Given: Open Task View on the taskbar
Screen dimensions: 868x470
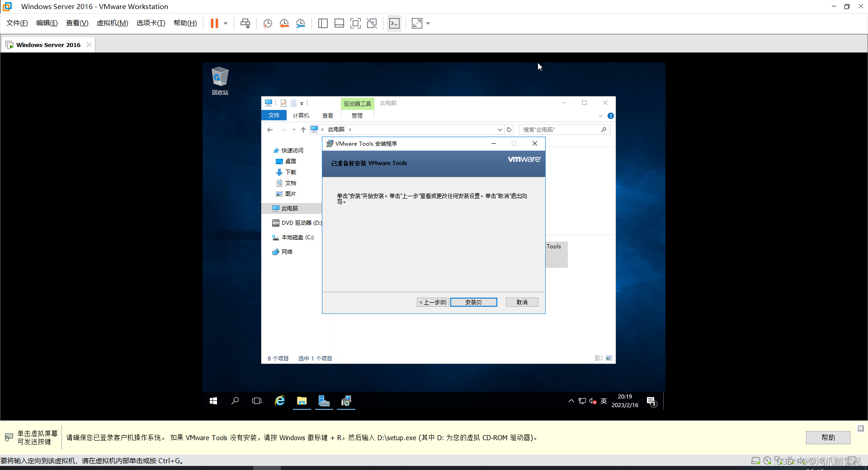Looking at the screenshot, I should [x=257, y=401].
